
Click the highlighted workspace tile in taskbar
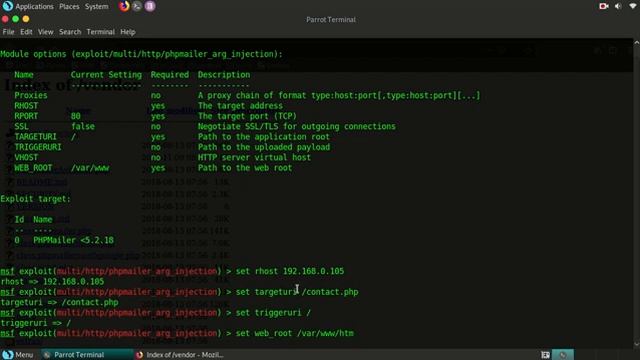click(x=563, y=355)
